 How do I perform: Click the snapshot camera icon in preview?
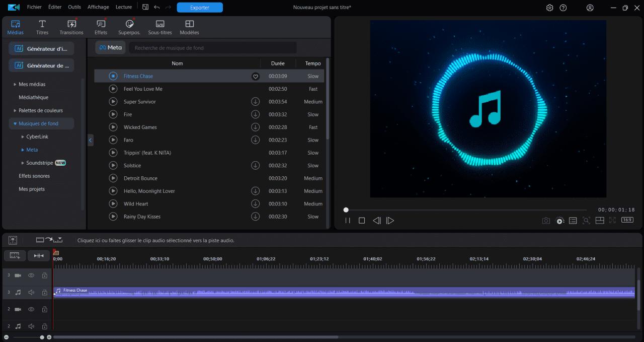pyautogui.click(x=546, y=221)
